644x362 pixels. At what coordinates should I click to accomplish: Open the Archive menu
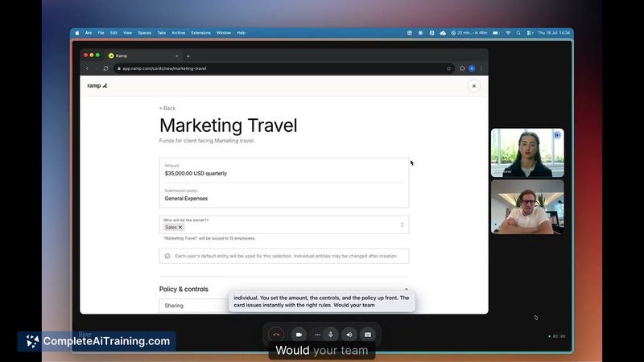point(178,33)
